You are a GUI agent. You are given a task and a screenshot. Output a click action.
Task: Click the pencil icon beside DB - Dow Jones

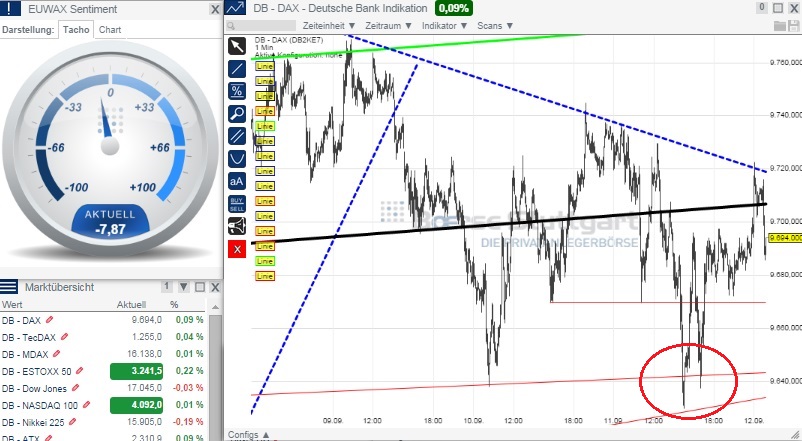[x=75, y=388]
